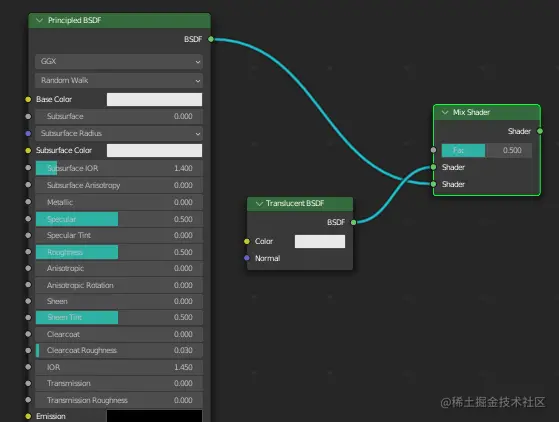Viewport: 559px width, 422px height.
Task: Click the Roughness input socket
Action: [28, 252]
